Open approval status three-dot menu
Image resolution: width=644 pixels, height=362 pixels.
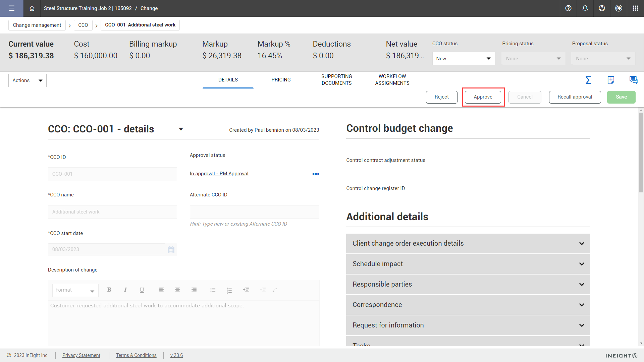[316, 174]
